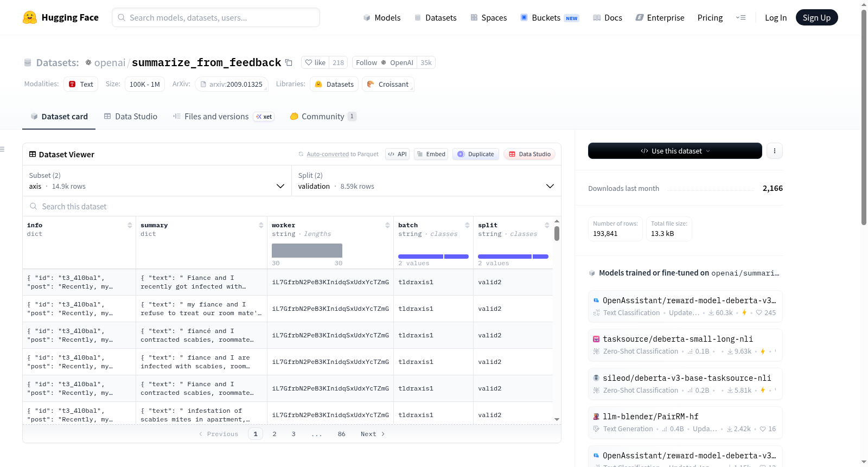
Task: Duplicate this dataset
Action: pos(476,154)
